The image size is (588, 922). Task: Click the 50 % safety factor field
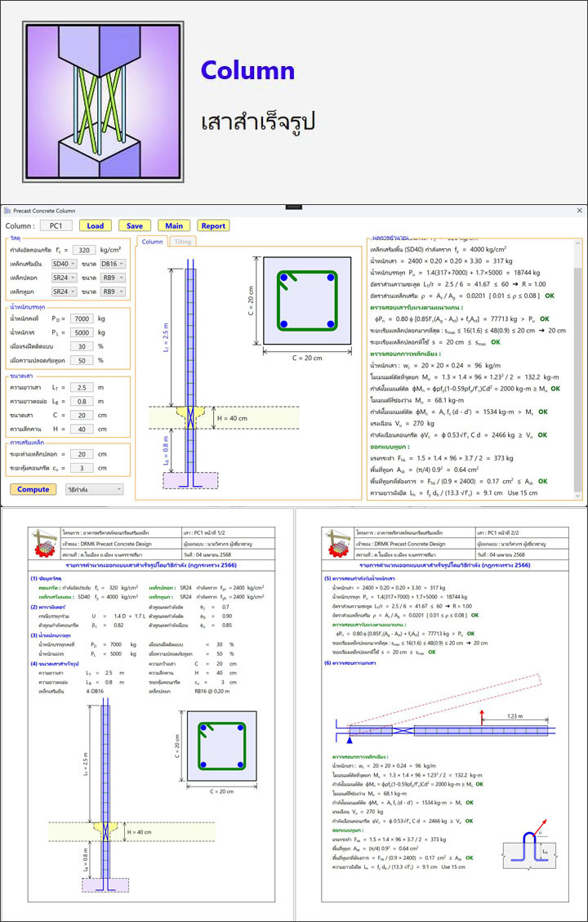[x=81, y=360]
